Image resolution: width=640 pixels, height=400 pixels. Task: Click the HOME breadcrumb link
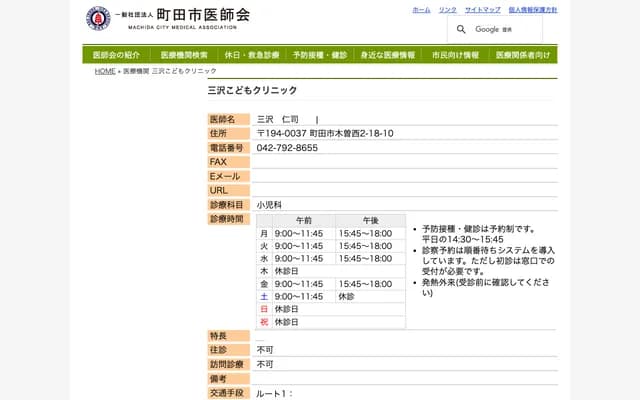(105, 72)
